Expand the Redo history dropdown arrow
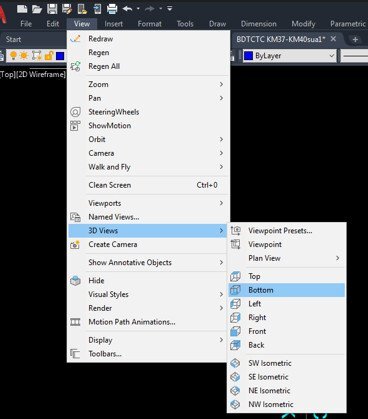Viewport: 368px width, 419px height. 160,9
